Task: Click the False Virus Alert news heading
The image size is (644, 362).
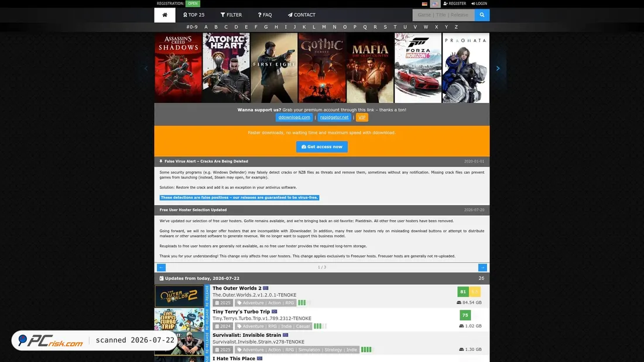Action: (206, 161)
